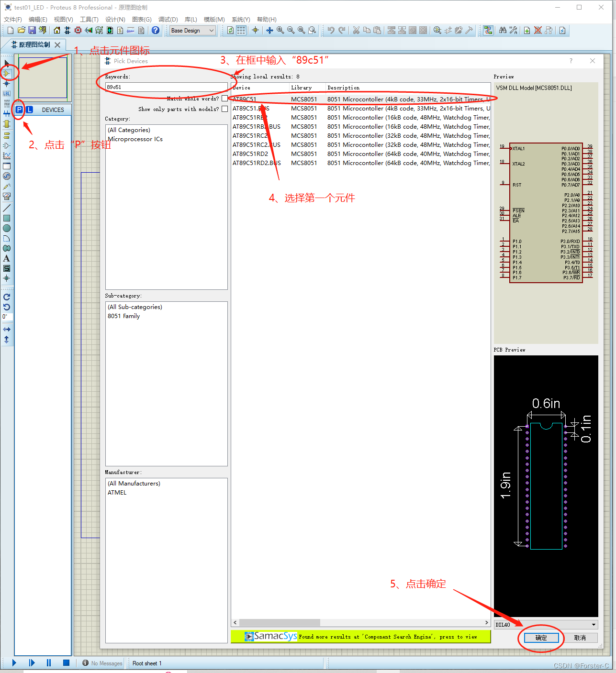Image resolution: width=616 pixels, height=673 pixels.
Task: Select the AT89C51RD2 device row
Action: point(361,154)
